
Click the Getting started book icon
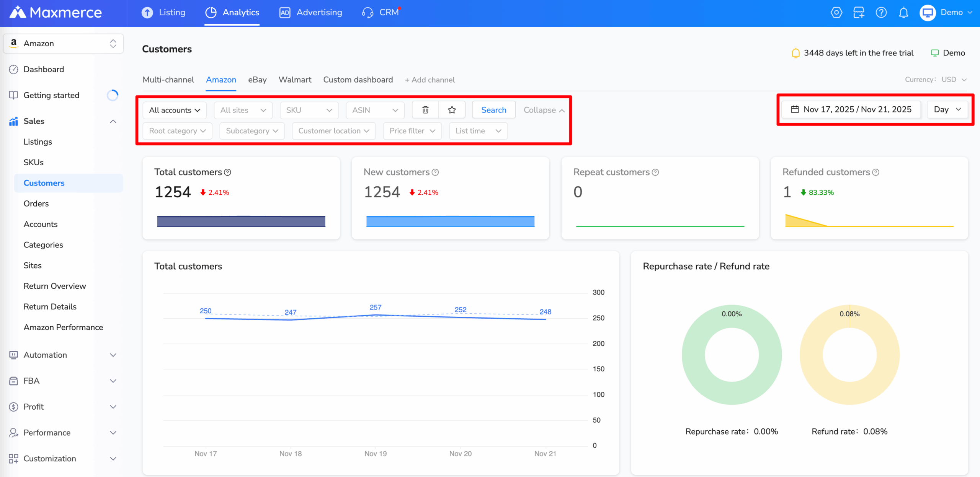13,95
